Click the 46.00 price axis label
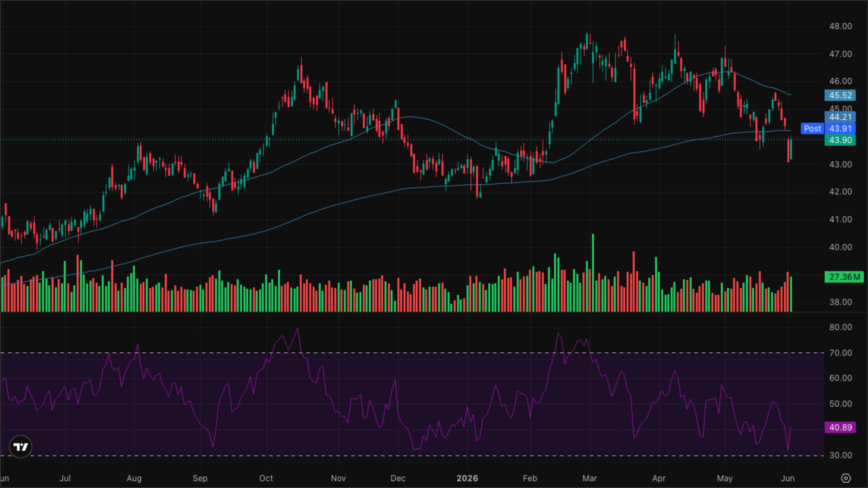 [840, 81]
